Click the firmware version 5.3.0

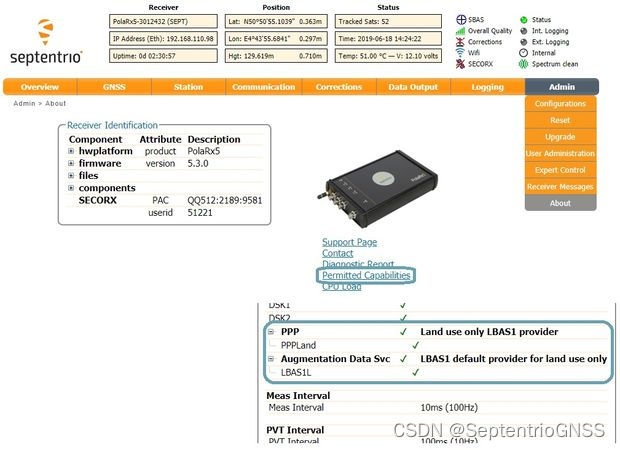[x=198, y=163]
